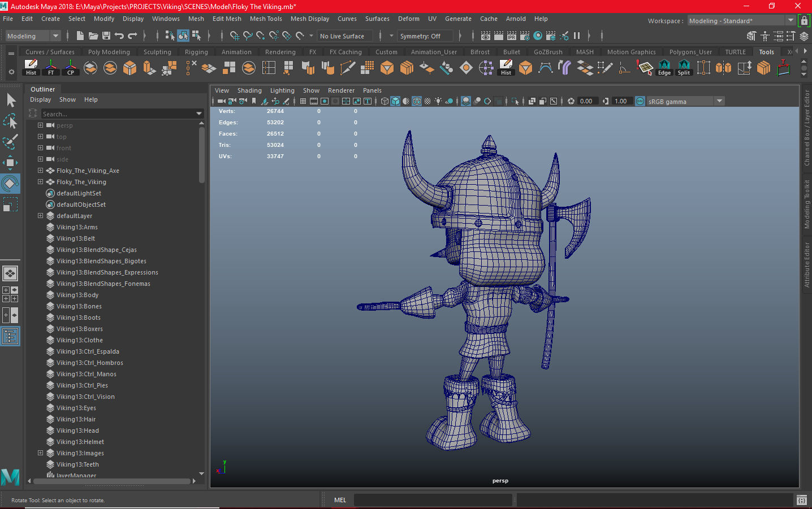
Task: Open the Mesh Tools menu
Action: pos(266,19)
